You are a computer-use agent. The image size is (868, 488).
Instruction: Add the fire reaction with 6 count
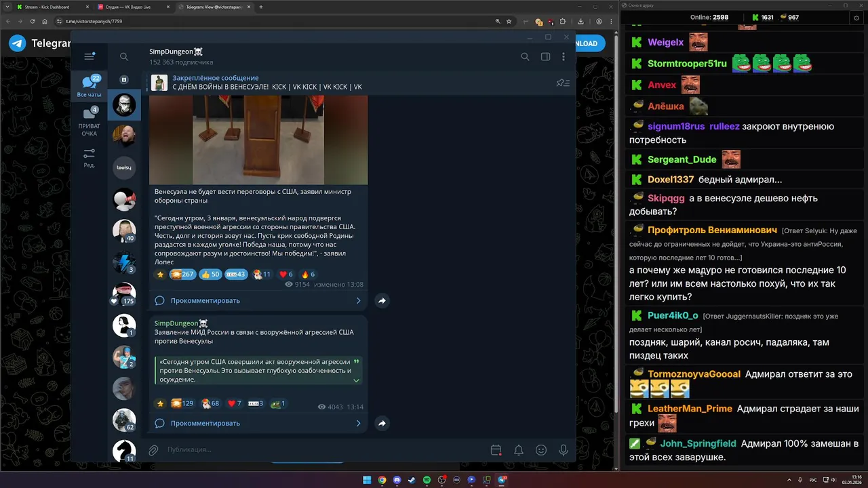click(x=308, y=274)
